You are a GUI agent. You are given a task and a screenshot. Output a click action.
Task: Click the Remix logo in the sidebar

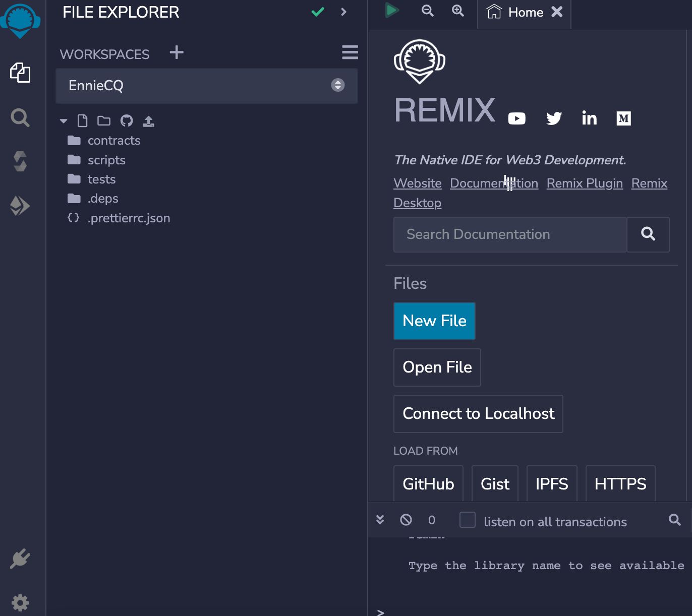[20, 21]
